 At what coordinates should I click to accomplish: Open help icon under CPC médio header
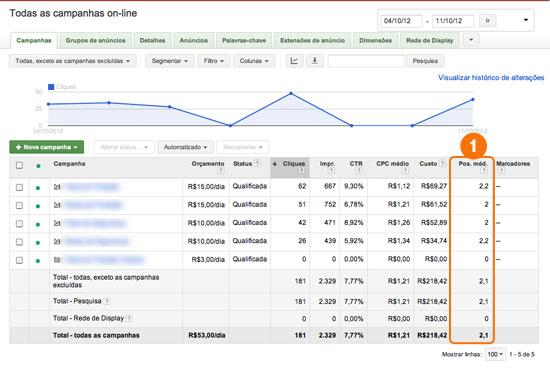tap(405, 171)
